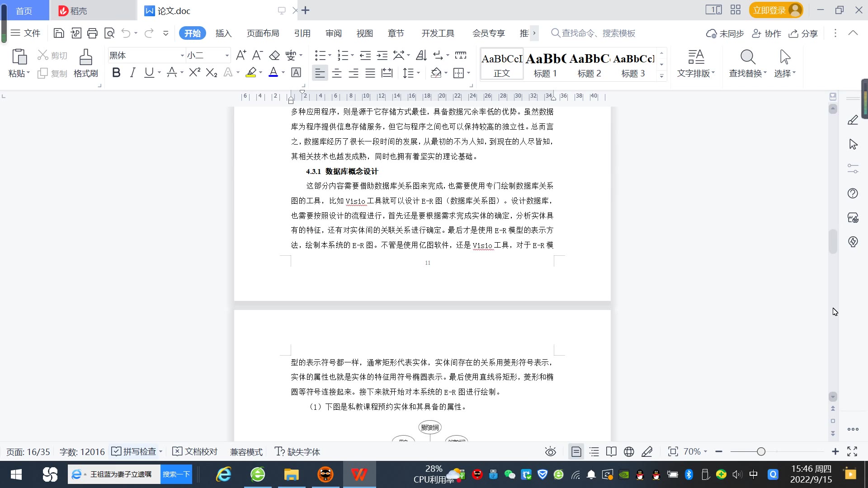Toggle right text alignment
Image resolution: width=868 pixels, height=488 pixels.
[354, 73]
